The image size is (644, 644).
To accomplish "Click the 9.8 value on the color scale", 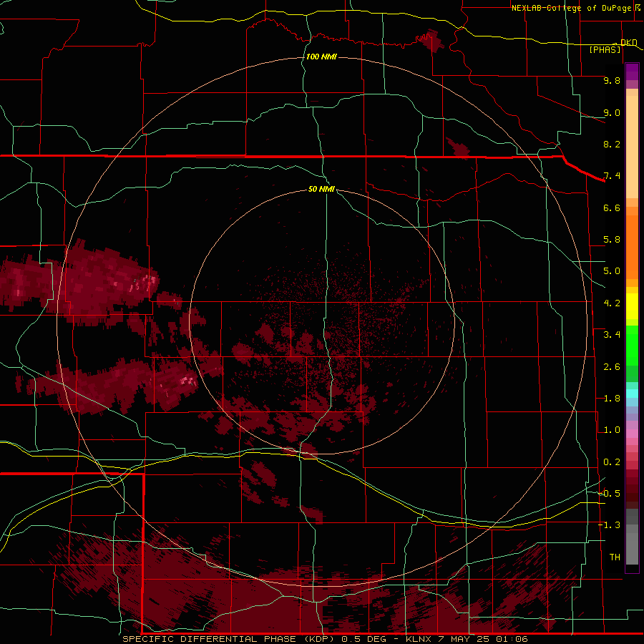I will coord(612,80).
